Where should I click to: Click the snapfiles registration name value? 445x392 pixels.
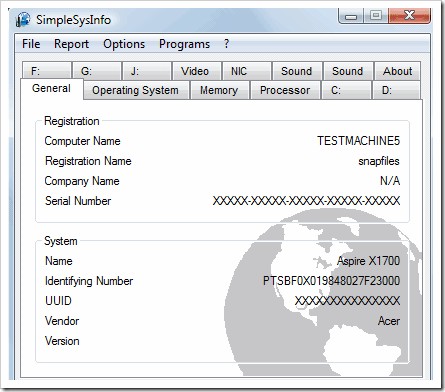pos(379,161)
